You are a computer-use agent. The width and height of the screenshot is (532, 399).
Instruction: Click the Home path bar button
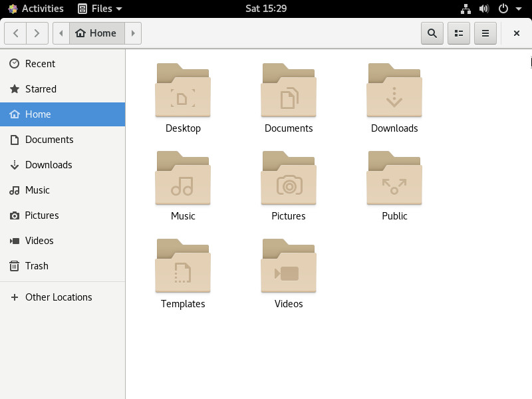click(96, 33)
